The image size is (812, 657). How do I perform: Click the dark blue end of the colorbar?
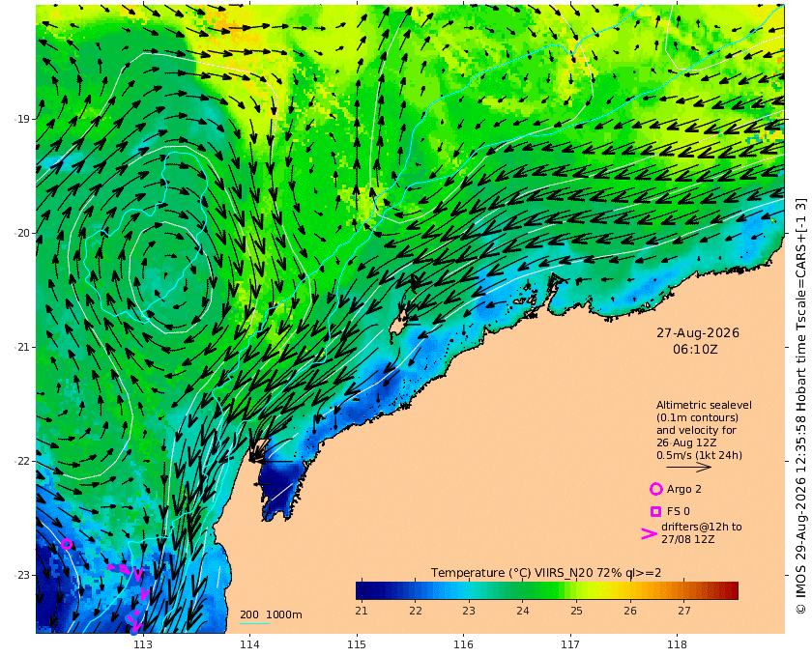[x=362, y=590]
